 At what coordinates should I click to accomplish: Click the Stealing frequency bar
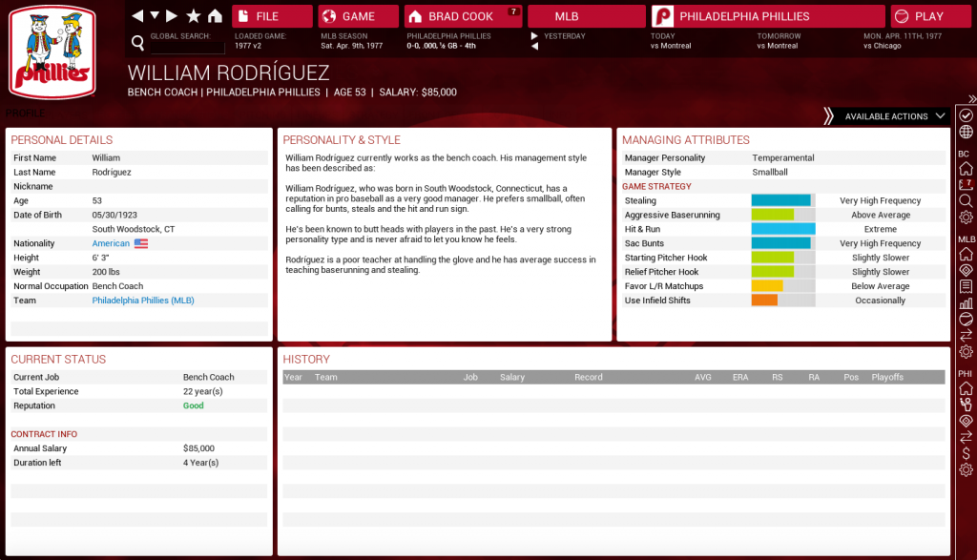click(x=783, y=200)
